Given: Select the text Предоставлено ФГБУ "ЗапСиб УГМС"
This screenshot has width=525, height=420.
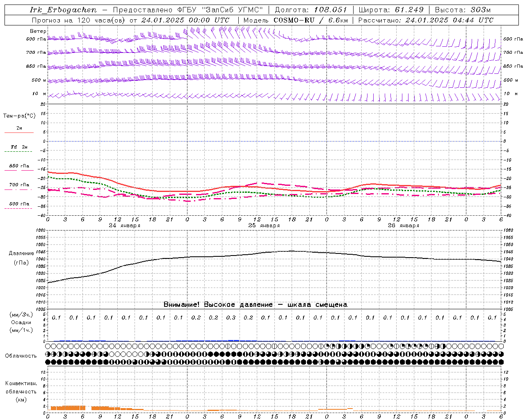Looking at the screenshot, I should [x=187, y=10].
